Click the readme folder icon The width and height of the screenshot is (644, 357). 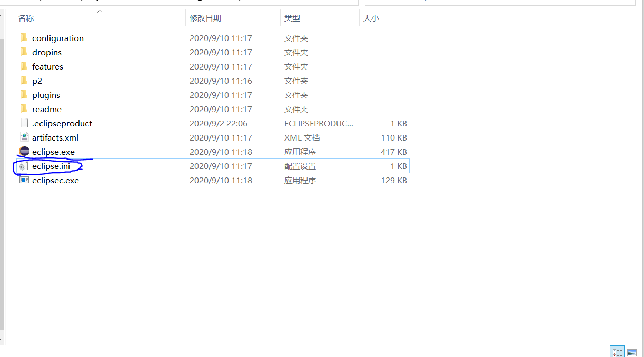pyautogui.click(x=24, y=109)
